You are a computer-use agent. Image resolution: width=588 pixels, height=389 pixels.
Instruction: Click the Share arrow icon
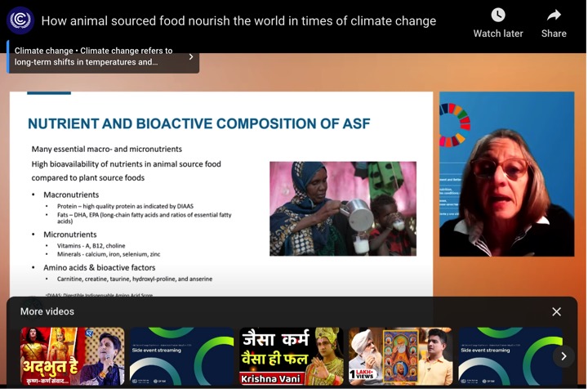(554, 16)
